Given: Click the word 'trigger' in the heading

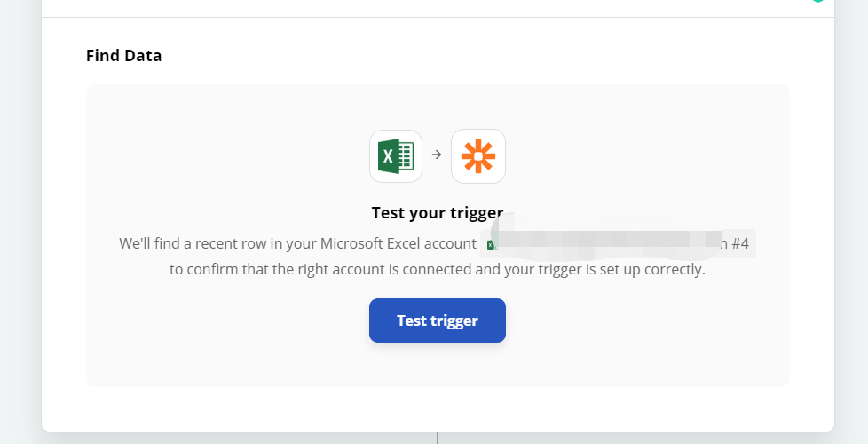Looking at the screenshot, I should pyautogui.click(x=476, y=212).
